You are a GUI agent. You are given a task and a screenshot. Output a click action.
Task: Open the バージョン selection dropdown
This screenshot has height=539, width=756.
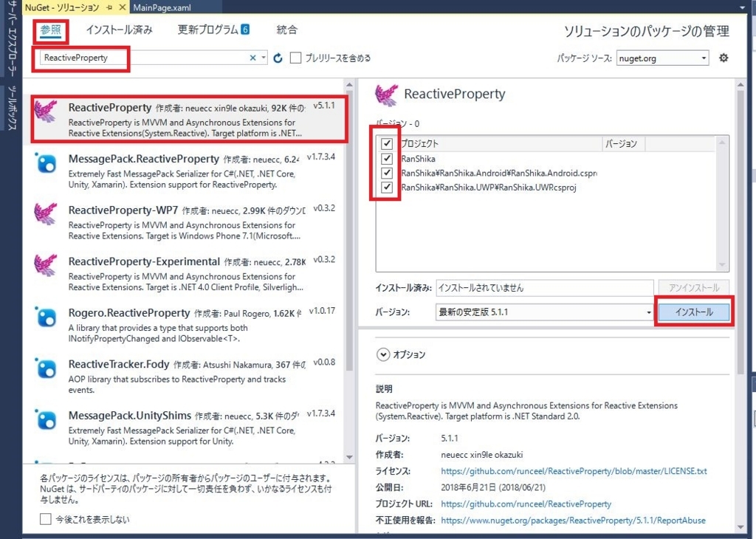tap(647, 312)
